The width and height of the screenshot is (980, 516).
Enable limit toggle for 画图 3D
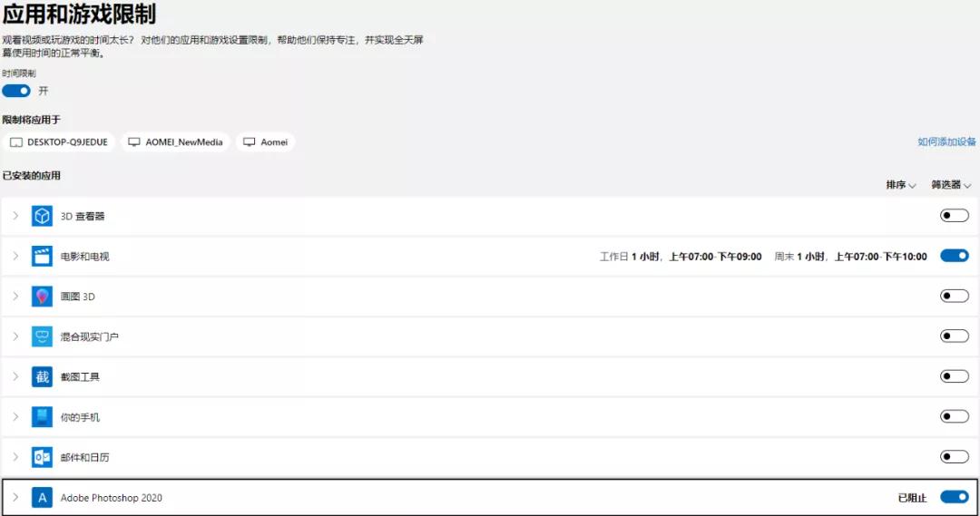coord(955,296)
